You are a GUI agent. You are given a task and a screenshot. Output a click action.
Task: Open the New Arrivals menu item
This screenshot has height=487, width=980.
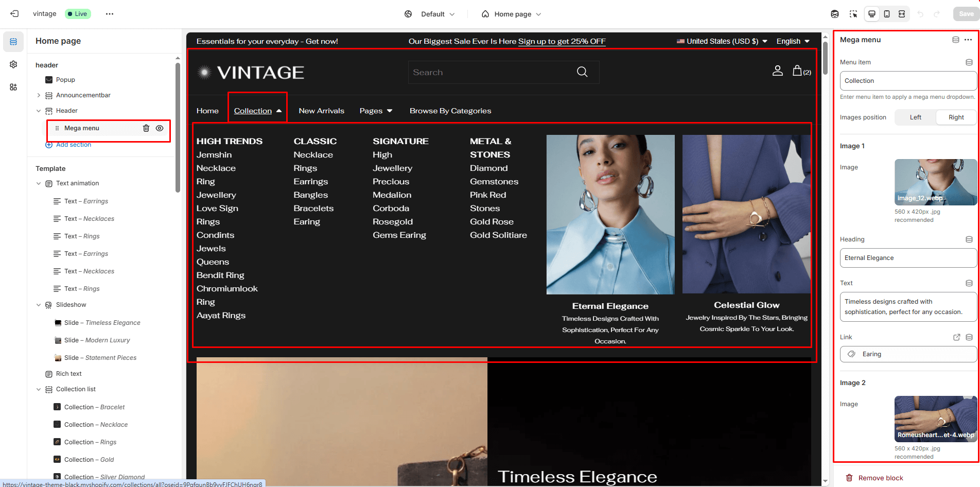pos(321,111)
